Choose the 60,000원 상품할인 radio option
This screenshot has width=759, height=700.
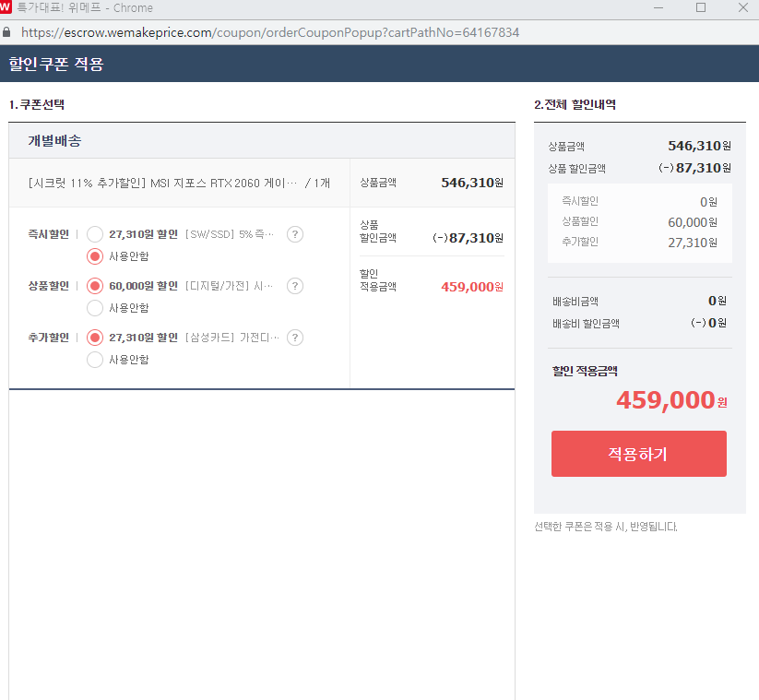(x=95, y=286)
